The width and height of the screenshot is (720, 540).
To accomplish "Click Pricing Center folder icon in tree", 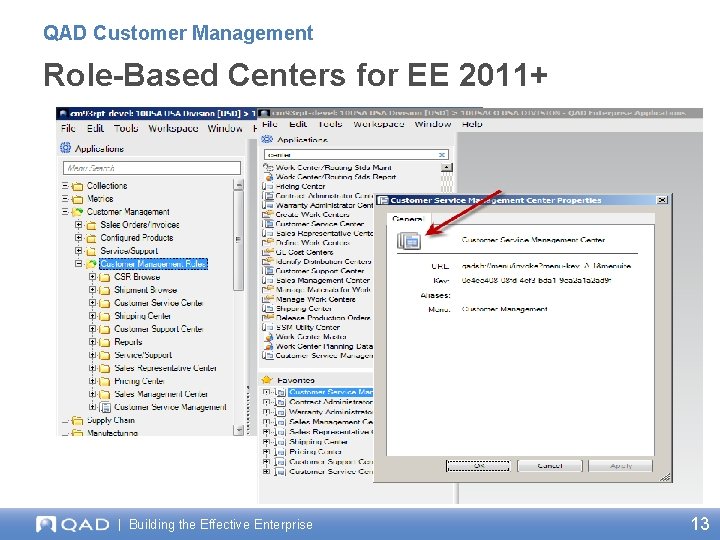I will (105, 381).
